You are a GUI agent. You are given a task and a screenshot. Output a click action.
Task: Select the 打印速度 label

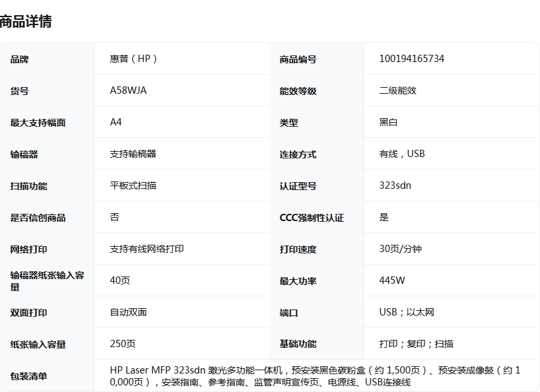(x=298, y=249)
